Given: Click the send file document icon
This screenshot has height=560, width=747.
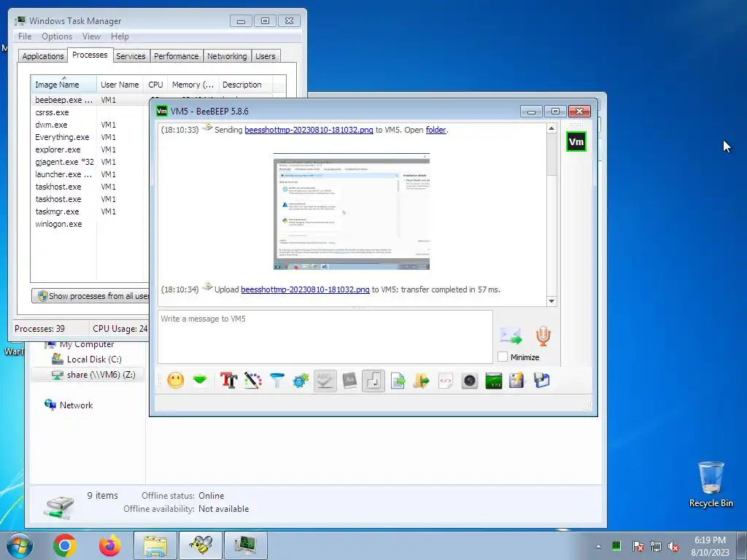Looking at the screenshot, I should [398, 381].
